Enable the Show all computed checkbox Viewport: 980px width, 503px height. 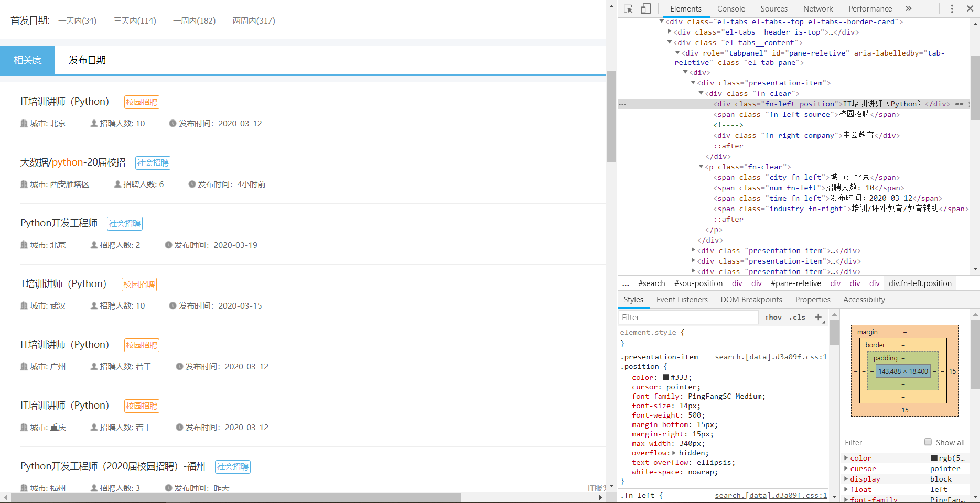[928, 442]
